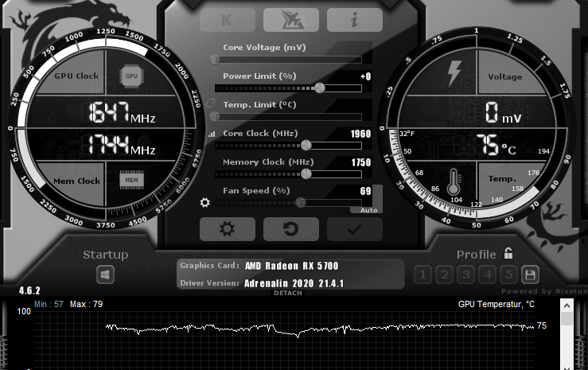
Task: Click the Core Clock slider handle
Action: (306, 146)
